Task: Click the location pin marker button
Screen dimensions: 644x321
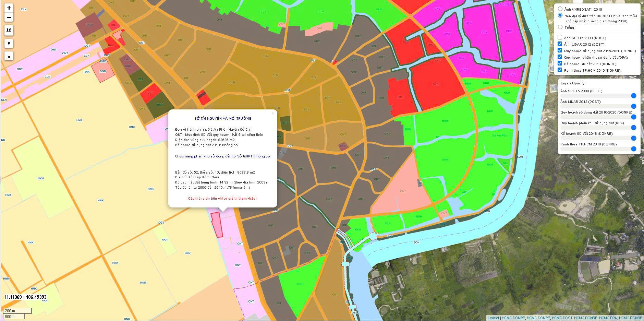Action: [x=9, y=43]
